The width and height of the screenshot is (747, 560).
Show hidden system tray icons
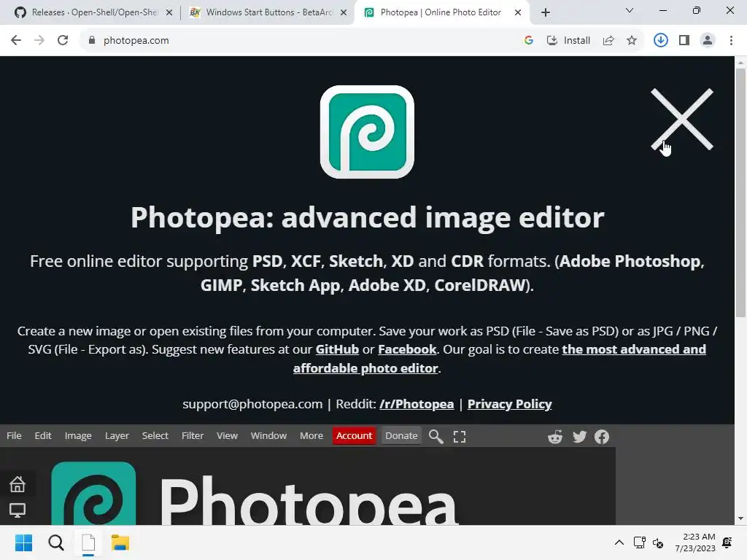[x=619, y=542]
